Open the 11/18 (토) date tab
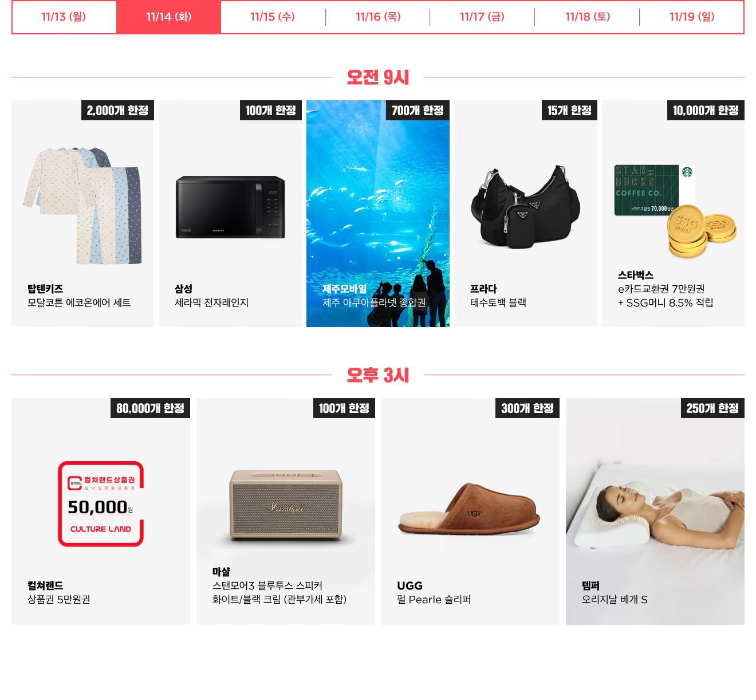The height and width of the screenshot is (700, 756). coord(588,17)
